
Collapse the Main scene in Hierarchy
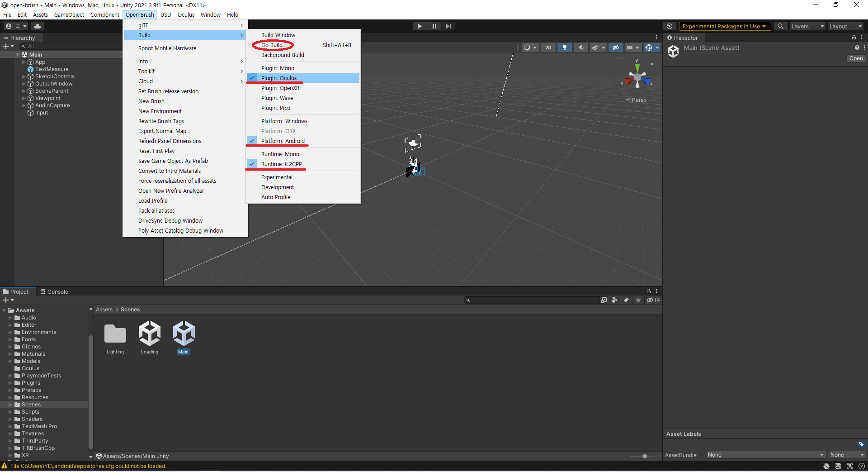(x=18, y=55)
